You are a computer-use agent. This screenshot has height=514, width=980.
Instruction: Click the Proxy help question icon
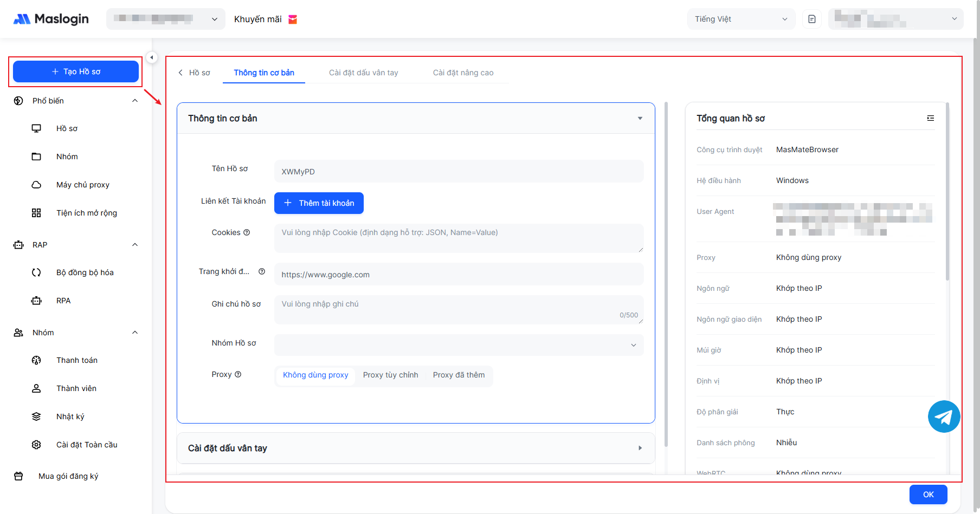pyautogui.click(x=238, y=374)
